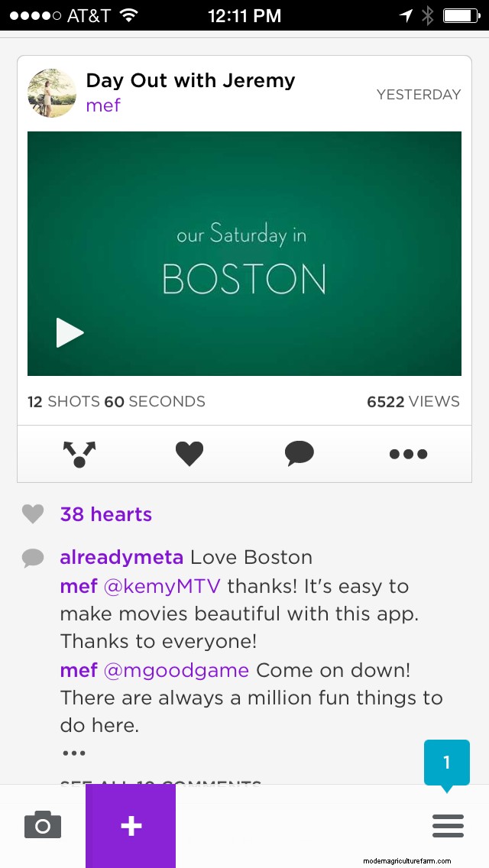Tap the @kemyMTV mention
Image resolution: width=489 pixels, height=868 pixels.
pyautogui.click(x=162, y=586)
